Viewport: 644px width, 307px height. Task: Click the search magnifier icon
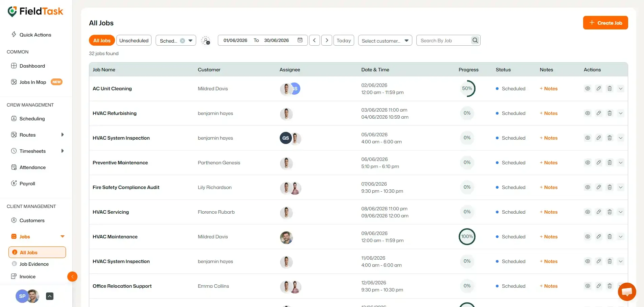[475, 40]
